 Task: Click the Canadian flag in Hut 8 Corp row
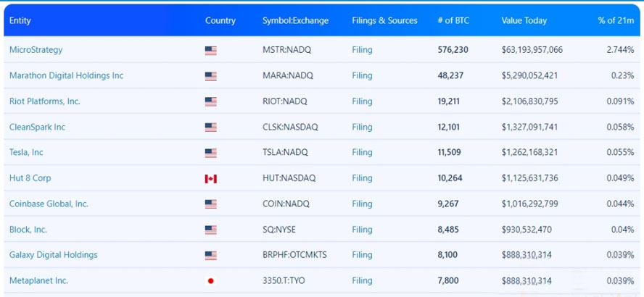pyautogui.click(x=211, y=178)
